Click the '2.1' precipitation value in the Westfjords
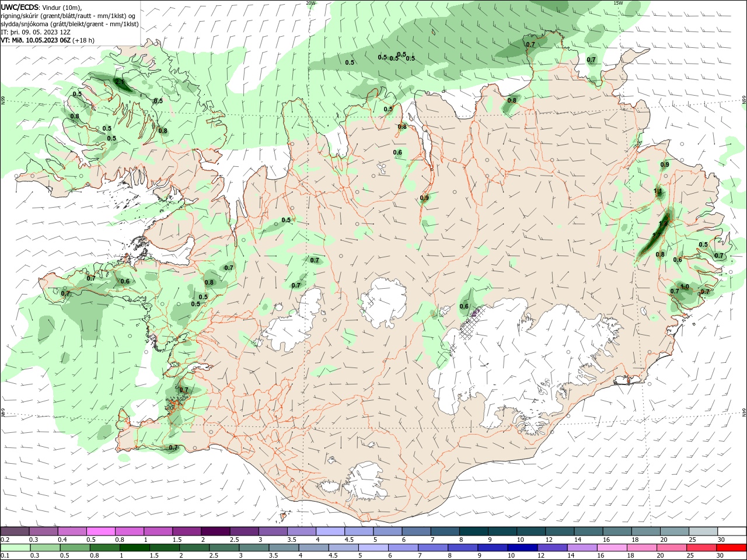 coord(119,82)
